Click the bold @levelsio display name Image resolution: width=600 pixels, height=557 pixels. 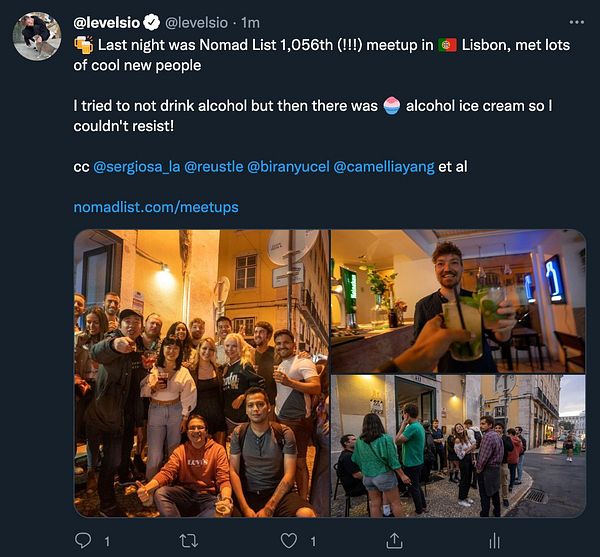pos(107,22)
